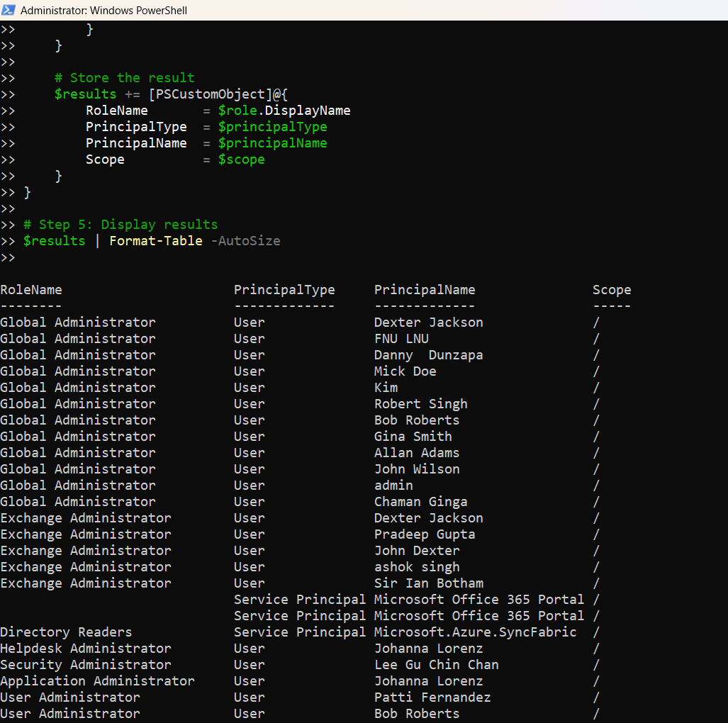Select the Format-Table command text

(155, 241)
